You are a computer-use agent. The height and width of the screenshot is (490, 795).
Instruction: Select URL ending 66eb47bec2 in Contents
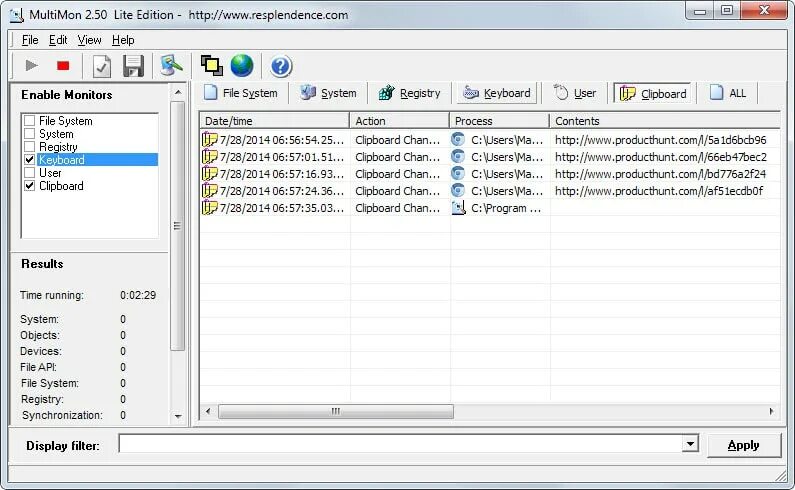pyautogui.click(x=661, y=157)
